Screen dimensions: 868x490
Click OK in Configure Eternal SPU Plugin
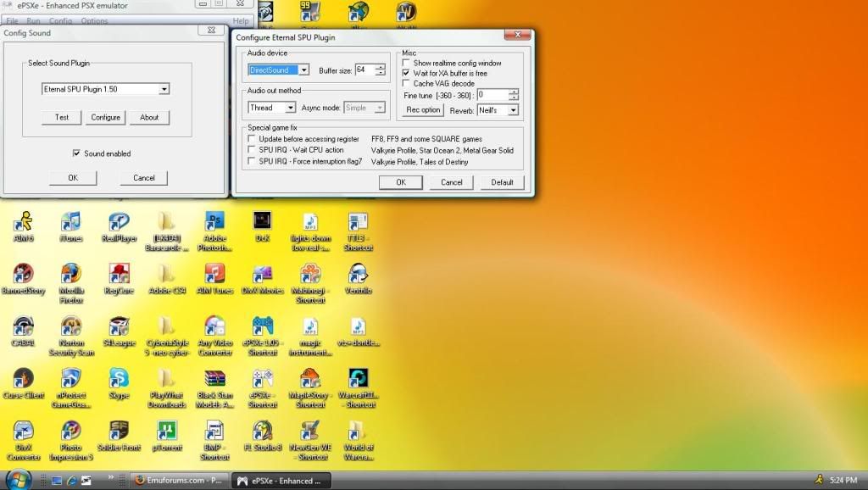(x=401, y=182)
